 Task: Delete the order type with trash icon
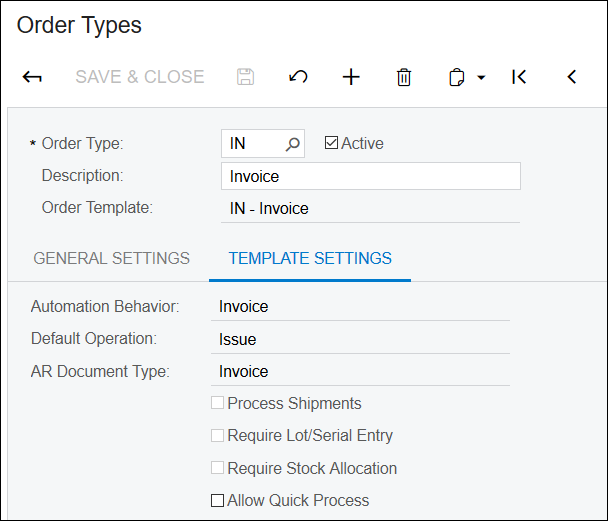point(404,77)
